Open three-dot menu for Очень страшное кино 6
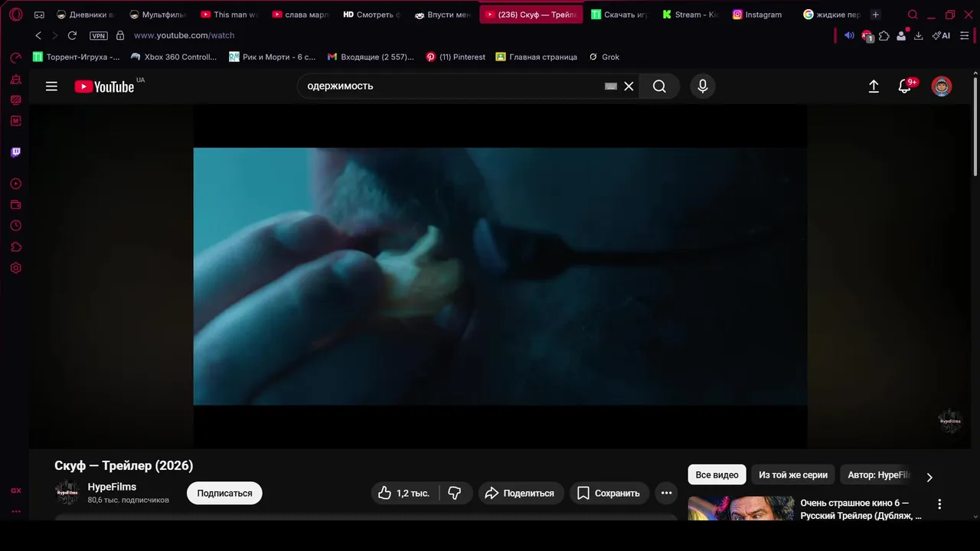Viewport: 980px width, 551px height. [939, 504]
